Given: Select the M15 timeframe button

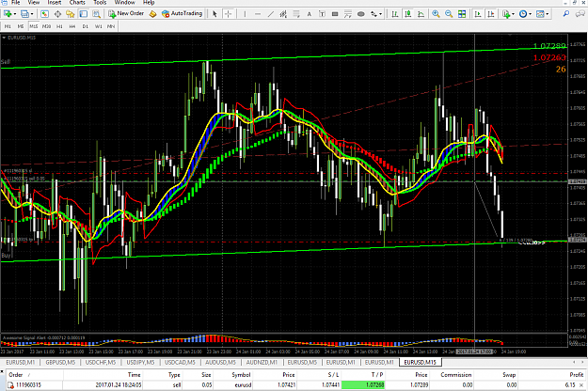Looking at the screenshot, I should [x=34, y=26].
